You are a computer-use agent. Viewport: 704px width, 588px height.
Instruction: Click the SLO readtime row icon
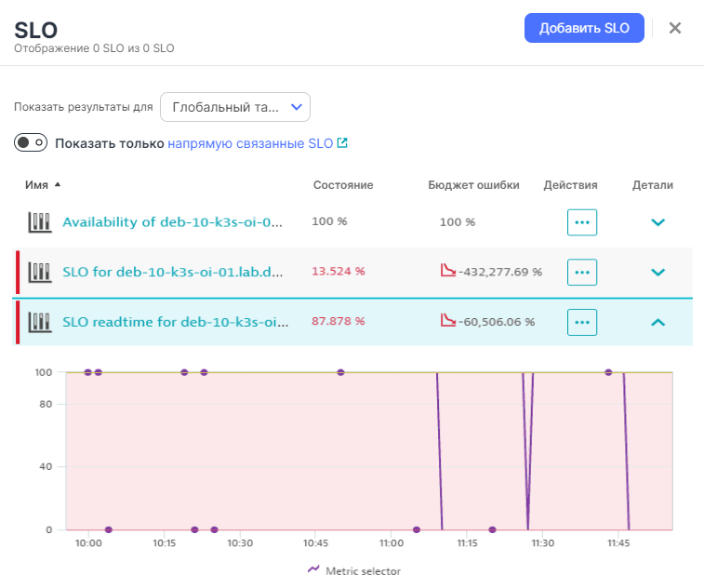coord(39,323)
